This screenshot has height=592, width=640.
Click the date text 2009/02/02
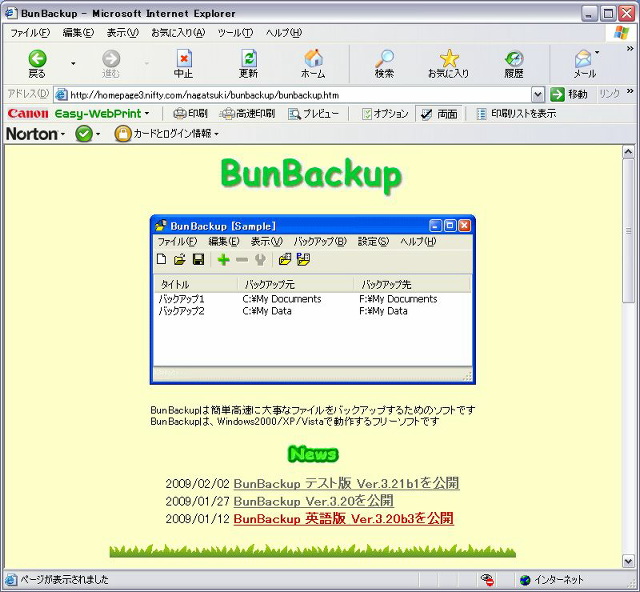pos(198,484)
